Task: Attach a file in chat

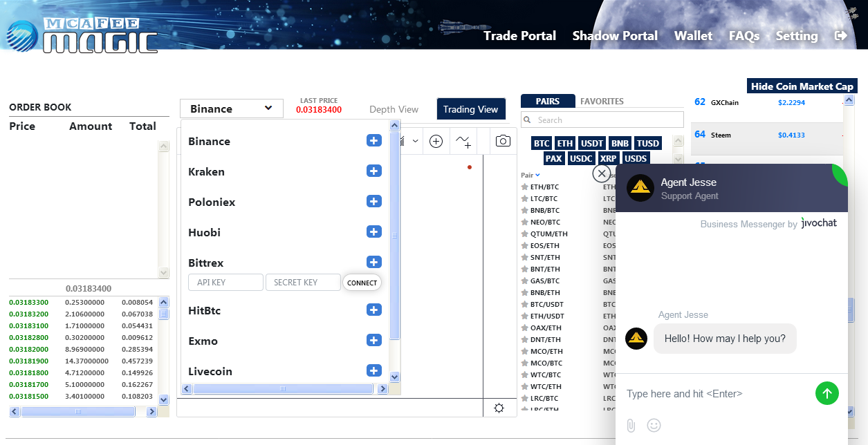Action: click(631, 426)
